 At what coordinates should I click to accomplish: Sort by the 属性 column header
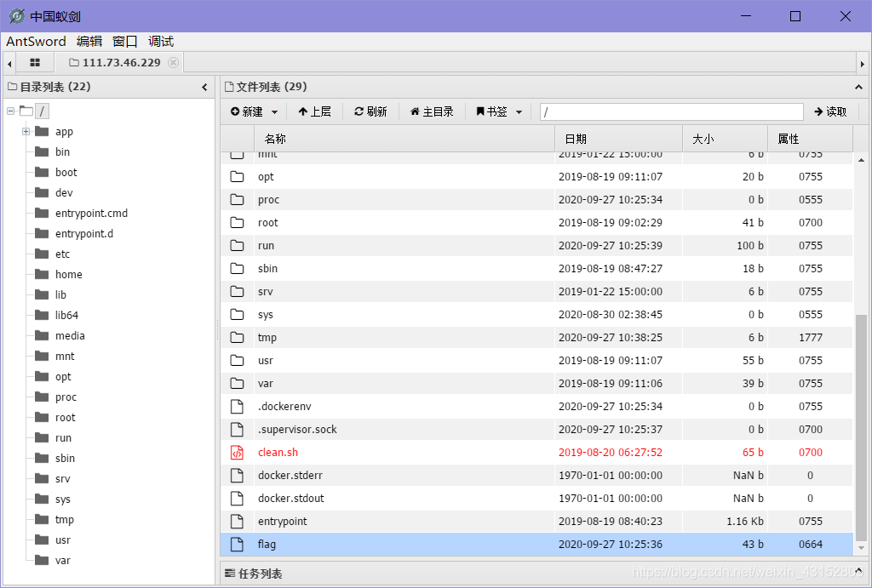point(811,139)
